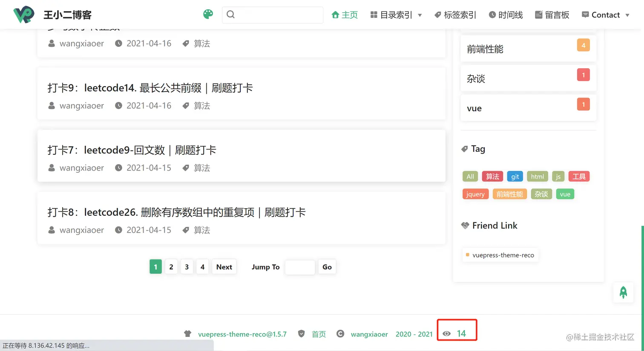Click the All tag chip

(470, 177)
